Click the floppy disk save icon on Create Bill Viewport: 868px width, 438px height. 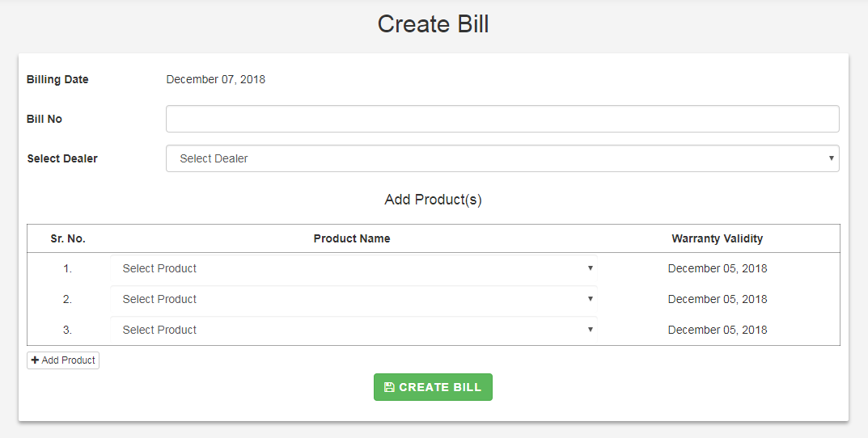click(389, 387)
